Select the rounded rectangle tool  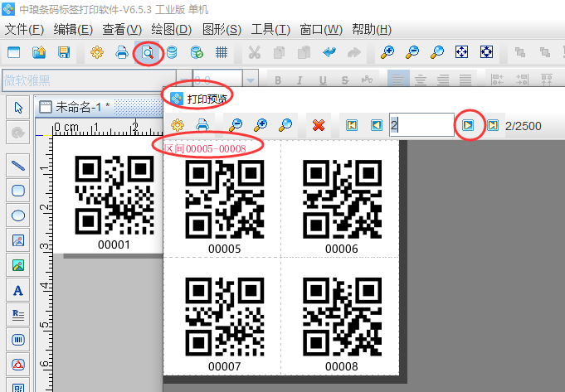tap(18, 190)
